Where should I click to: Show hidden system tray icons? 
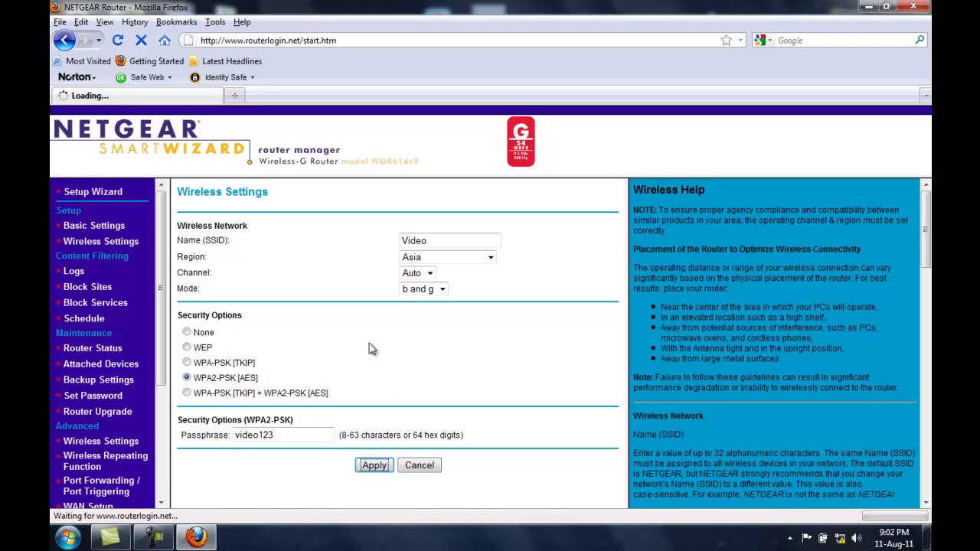(x=789, y=538)
